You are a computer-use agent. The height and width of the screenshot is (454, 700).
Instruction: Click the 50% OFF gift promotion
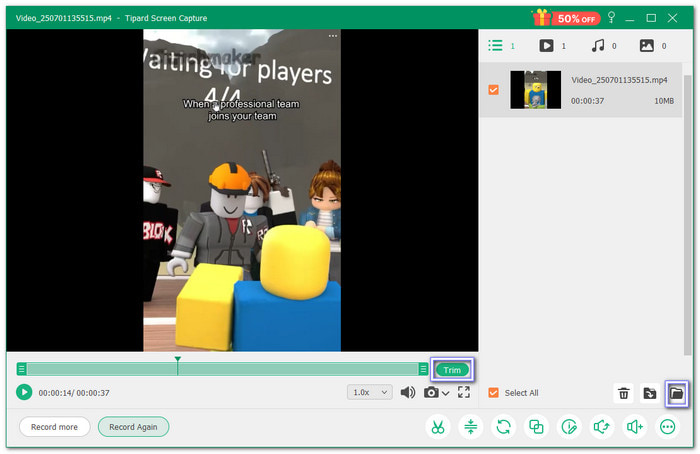coord(567,18)
